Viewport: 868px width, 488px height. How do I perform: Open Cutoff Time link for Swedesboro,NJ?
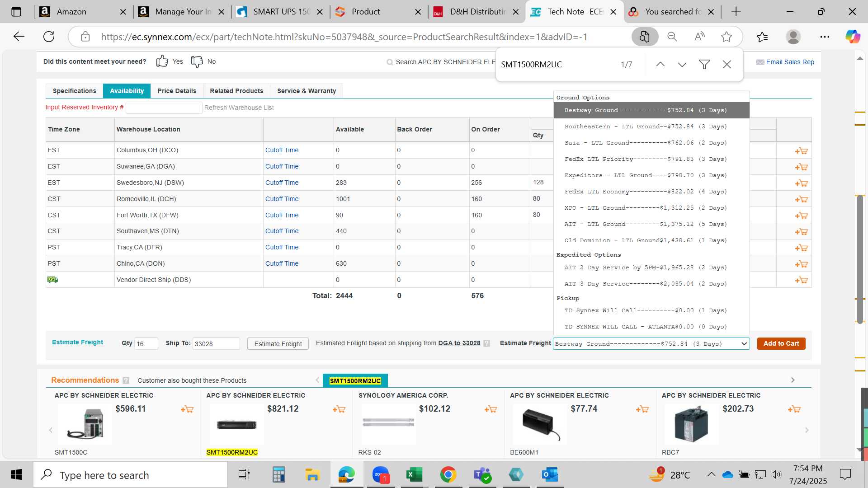282,183
